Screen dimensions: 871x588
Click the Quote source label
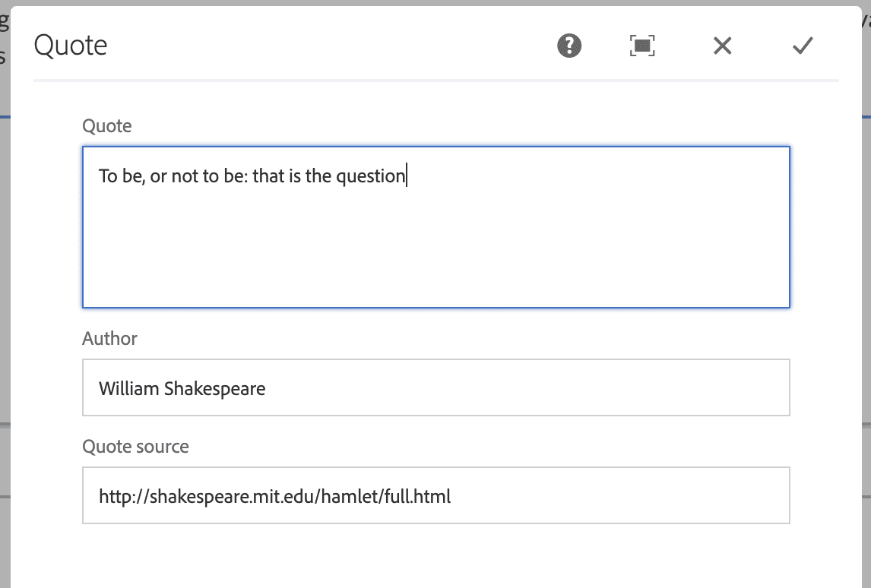[x=135, y=447]
